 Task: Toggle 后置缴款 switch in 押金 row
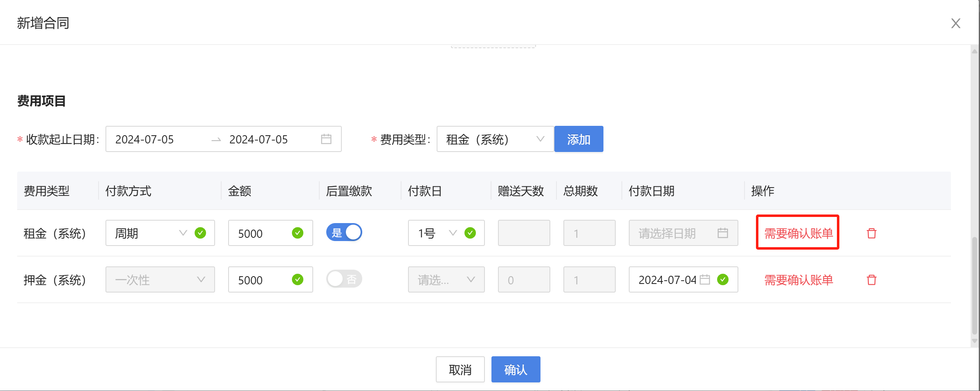tap(344, 279)
